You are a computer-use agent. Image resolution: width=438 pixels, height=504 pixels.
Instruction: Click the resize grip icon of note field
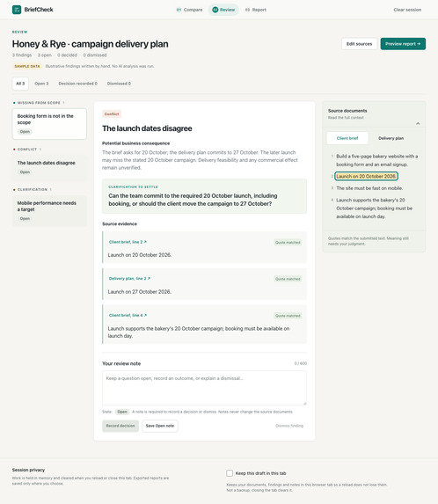click(304, 403)
